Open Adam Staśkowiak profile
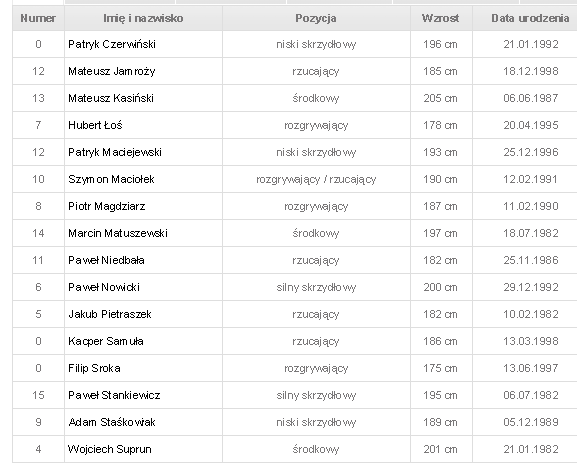 pos(112,422)
